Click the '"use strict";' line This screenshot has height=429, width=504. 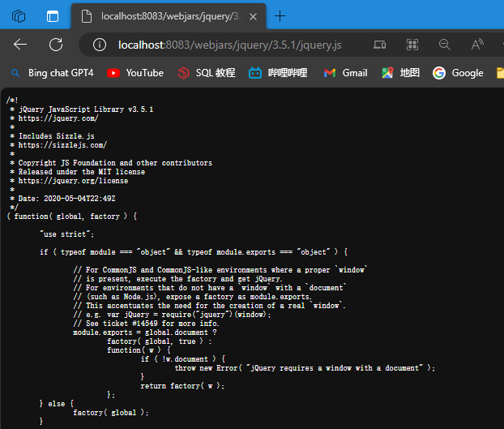tap(67, 234)
